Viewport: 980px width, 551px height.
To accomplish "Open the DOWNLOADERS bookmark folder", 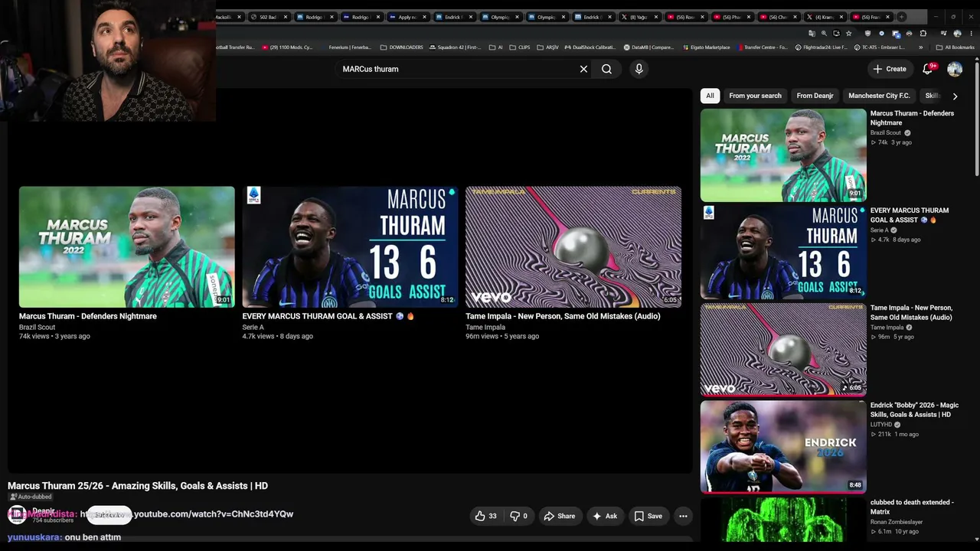I will pyautogui.click(x=401, y=47).
